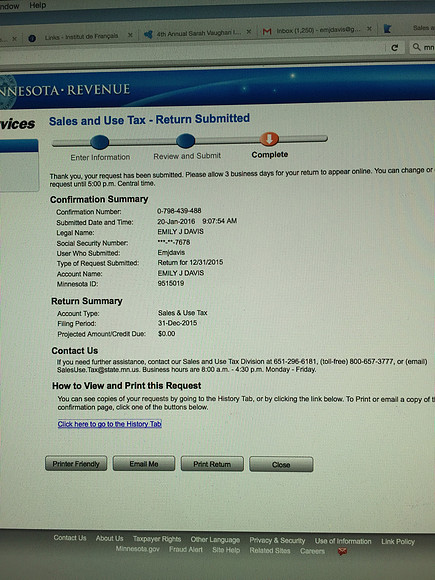Open About Us footer link

click(x=109, y=539)
